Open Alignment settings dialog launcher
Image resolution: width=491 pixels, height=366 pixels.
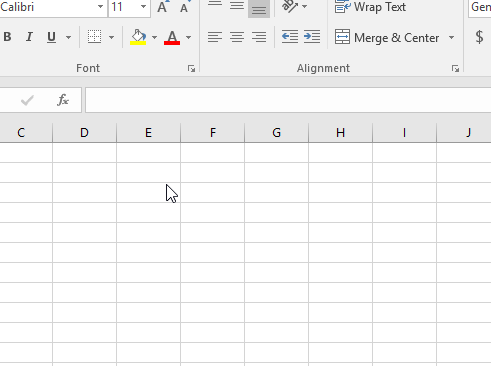click(x=455, y=69)
